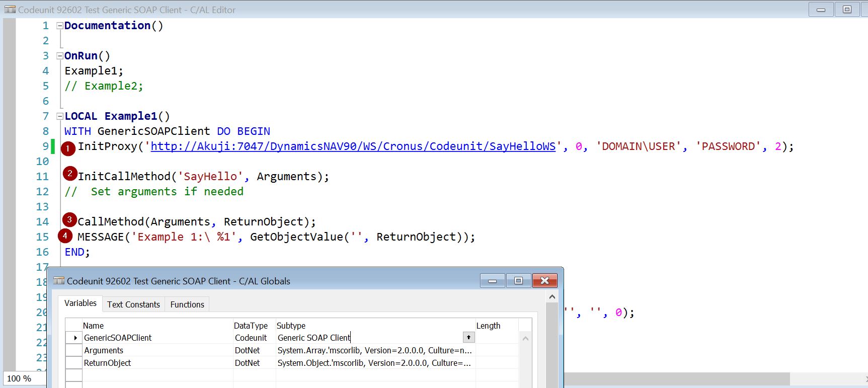Viewport: 868px width, 388px height.
Task: Click the MESSAGE('Example 1:\ %1' statement
Action: tap(276, 237)
